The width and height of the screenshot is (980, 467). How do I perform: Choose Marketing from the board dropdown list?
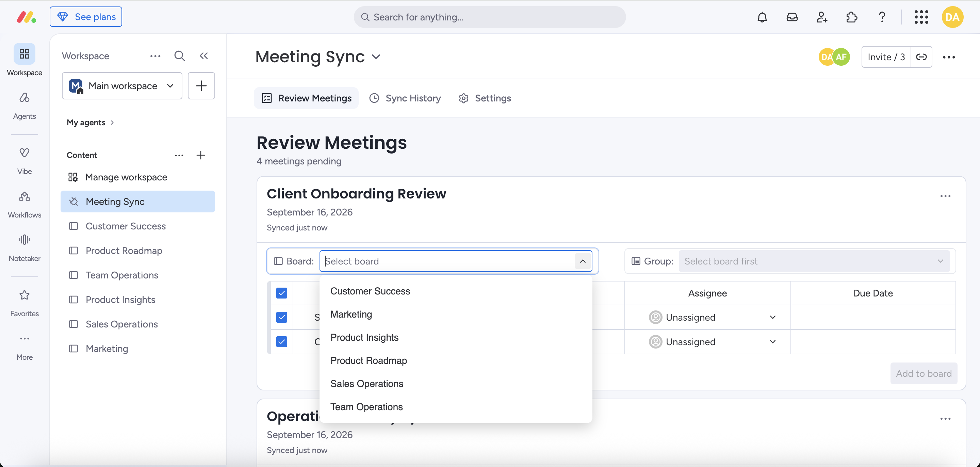[456, 315]
